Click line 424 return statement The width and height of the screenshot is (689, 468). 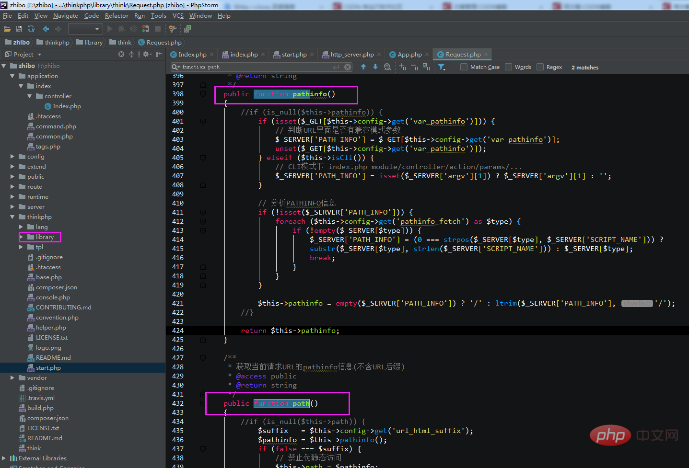[x=290, y=330]
